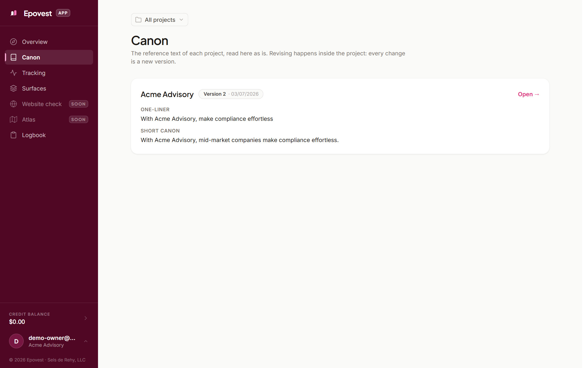Expand the All projects dropdown
588x368 pixels.
pos(160,20)
